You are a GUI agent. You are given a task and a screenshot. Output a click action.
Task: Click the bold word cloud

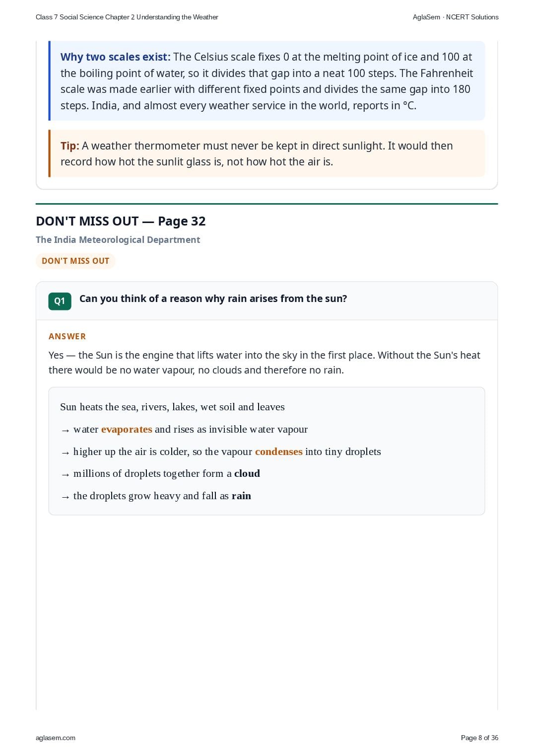[247, 473]
